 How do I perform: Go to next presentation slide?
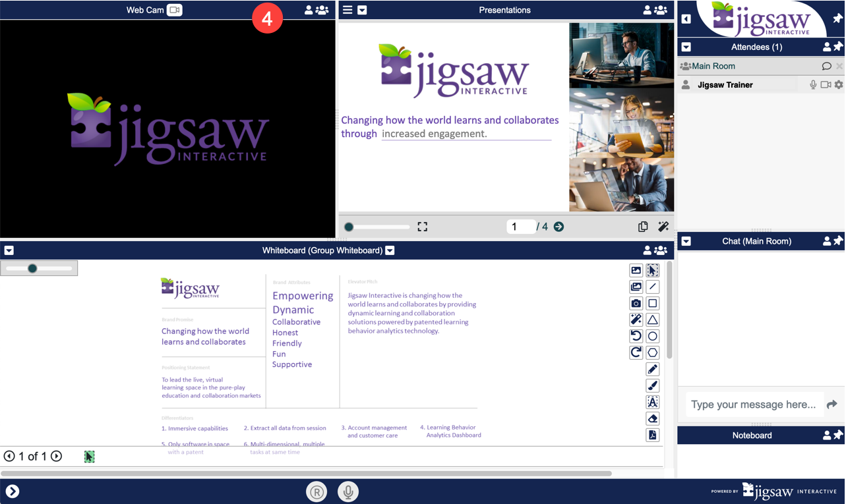pyautogui.click(x=559, y=227)
